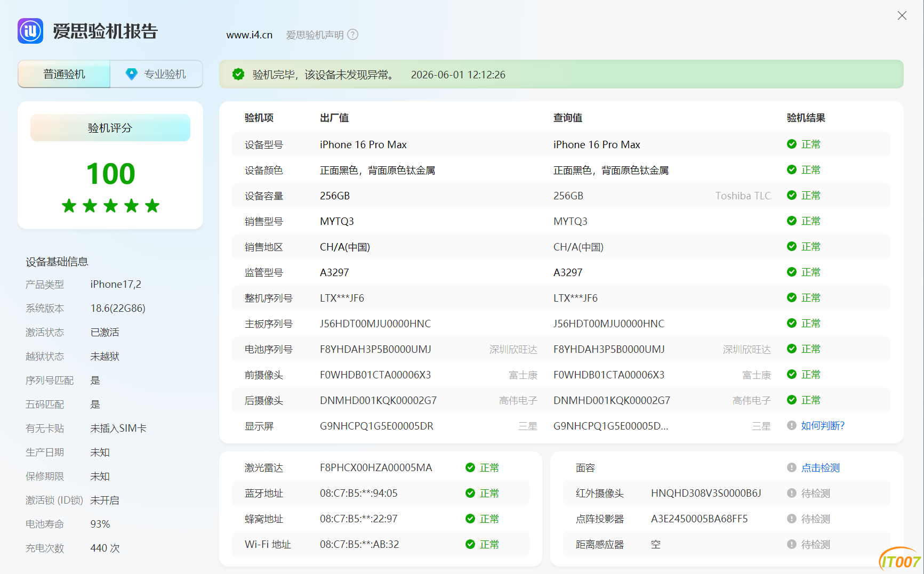Click factory value J56HDT00MJU0000HNC
The image size is (924, 574).
coord(375,324)
